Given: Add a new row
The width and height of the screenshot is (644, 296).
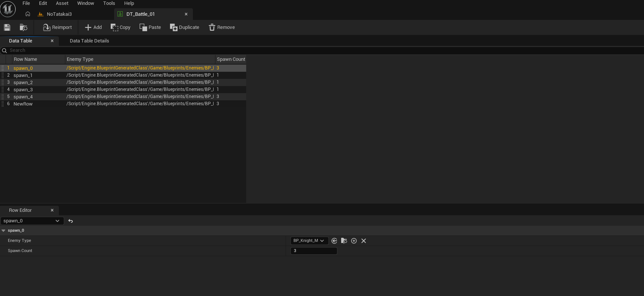Looking at the screenshot, I should [93, 27].
